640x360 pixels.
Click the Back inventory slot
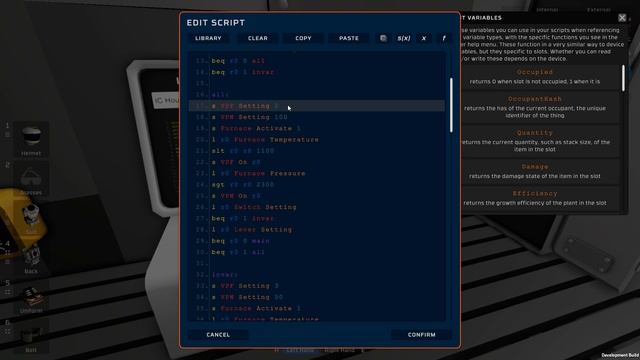tap(31, 257)
